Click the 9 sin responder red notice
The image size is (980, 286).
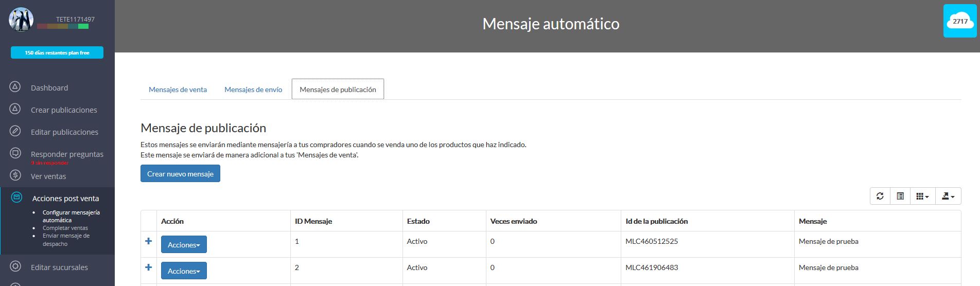tap(49, 163)
